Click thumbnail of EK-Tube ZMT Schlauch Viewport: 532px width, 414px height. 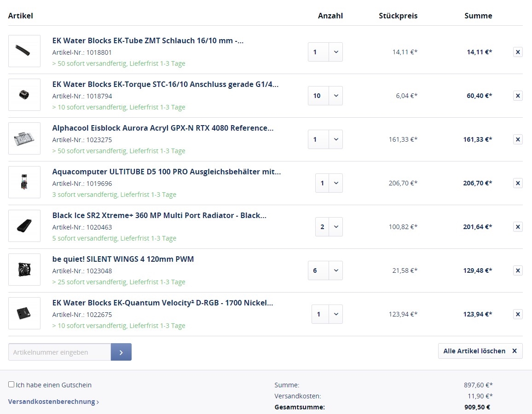coord(24,51)
